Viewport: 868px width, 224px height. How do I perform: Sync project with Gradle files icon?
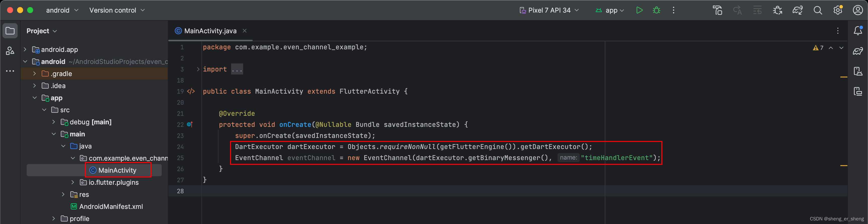pos(798,10)
